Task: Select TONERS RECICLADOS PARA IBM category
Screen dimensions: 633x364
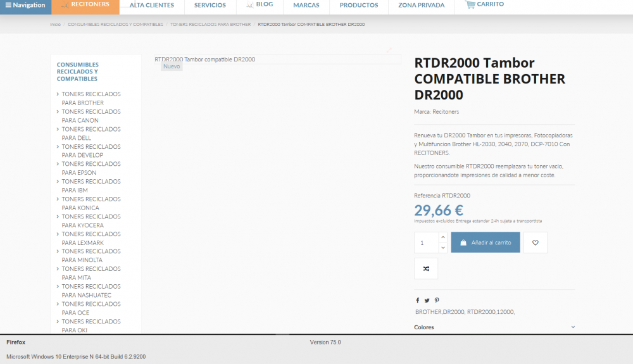Action: [x=91, y=186]
